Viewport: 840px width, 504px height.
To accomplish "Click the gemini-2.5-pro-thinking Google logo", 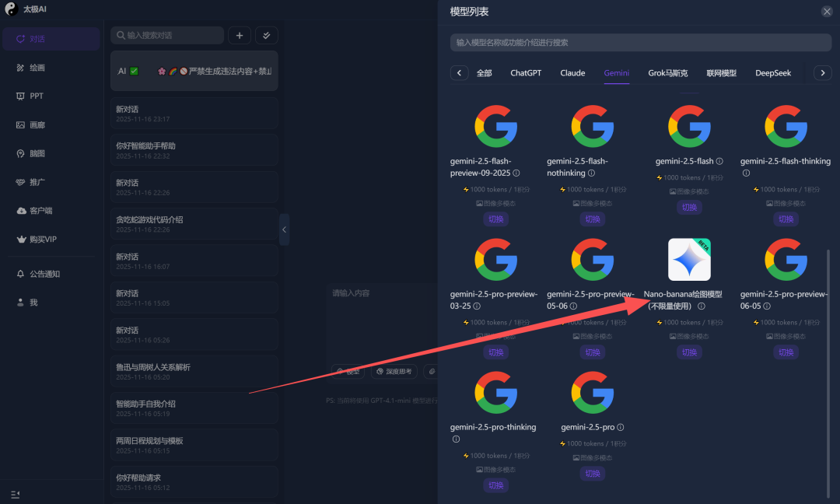I will [x=496, y=393].
